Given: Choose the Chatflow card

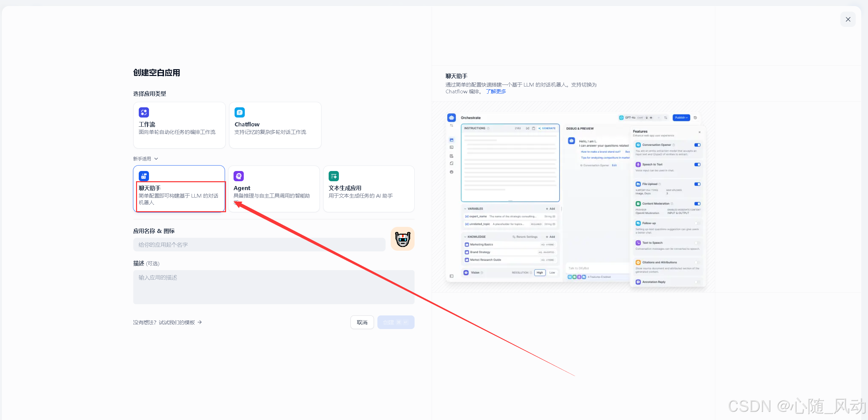Looking at the screenshot, I should pyautogui.click(x=275, y=125).
